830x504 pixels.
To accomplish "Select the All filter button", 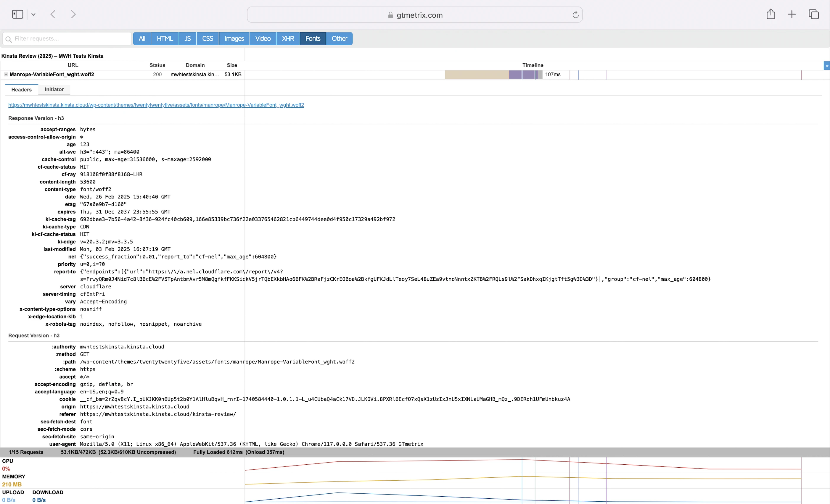I will tap(142, 39).
